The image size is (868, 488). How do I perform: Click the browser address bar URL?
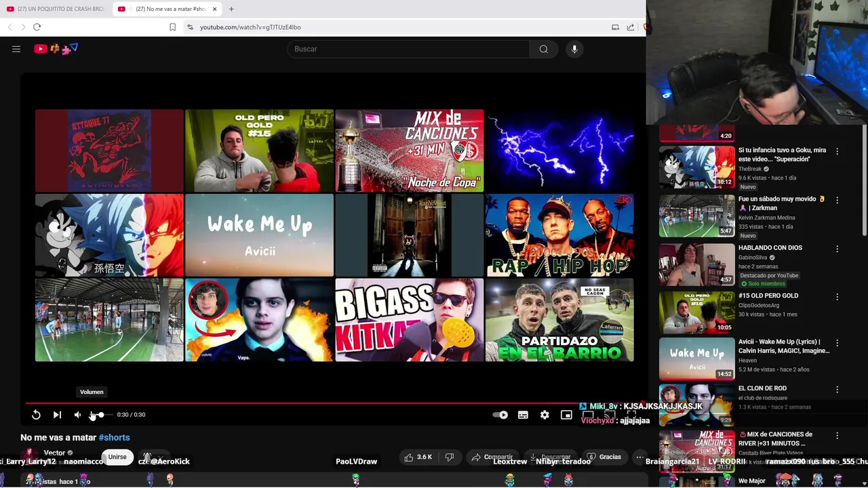[x=250, y=27]
